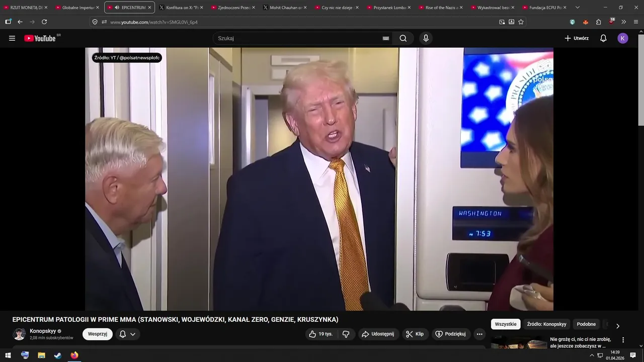Viewport: 644px width, 362px height.
Task: Click the video player to pause
Action: 319,179
